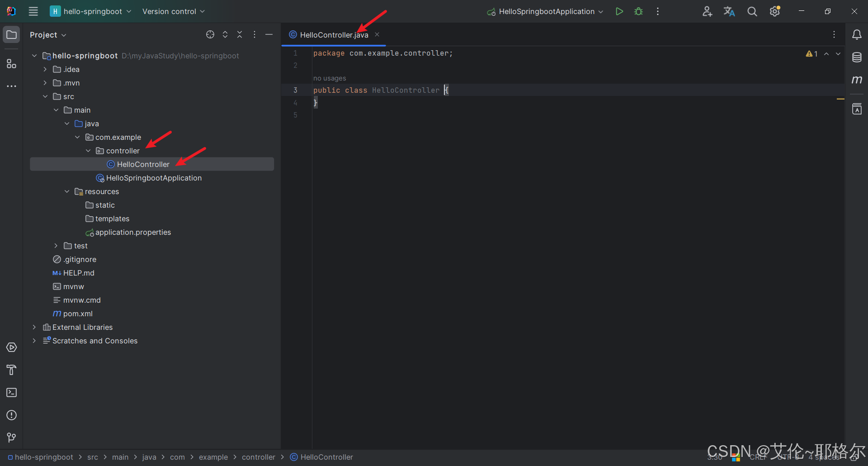Image resolution: width=868 pixels, height=466 pixels.
Task: Expand External Libraries node
Action: 34,327
